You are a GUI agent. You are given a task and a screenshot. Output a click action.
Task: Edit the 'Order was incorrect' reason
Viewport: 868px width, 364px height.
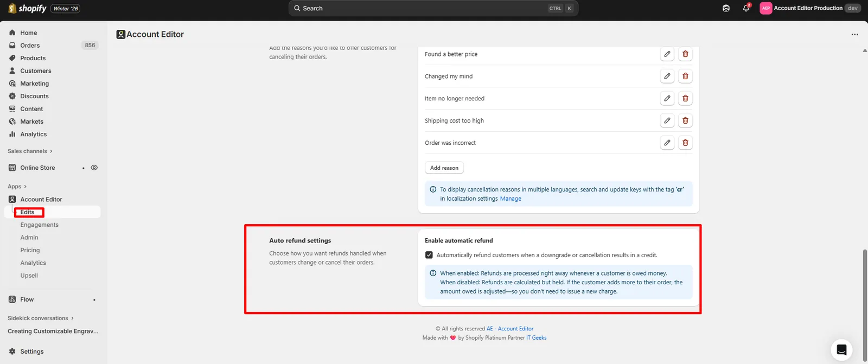coord(667,143)
